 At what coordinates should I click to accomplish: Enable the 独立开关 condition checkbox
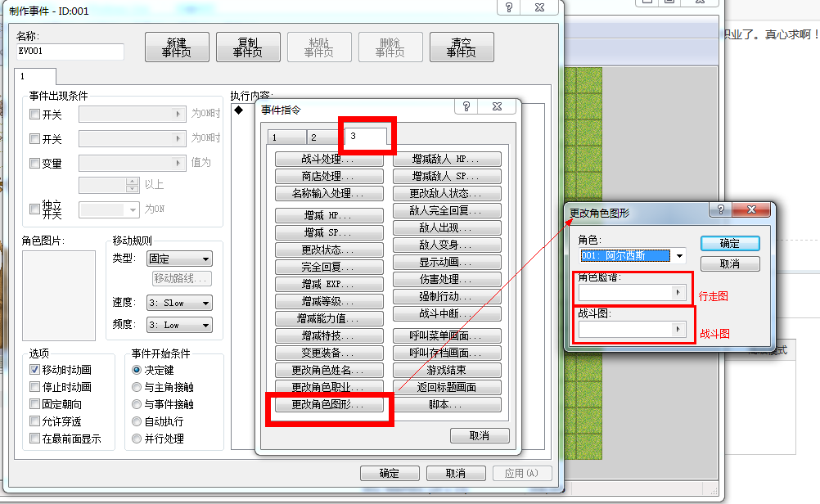pyautogui.click(x=35, y=209)
